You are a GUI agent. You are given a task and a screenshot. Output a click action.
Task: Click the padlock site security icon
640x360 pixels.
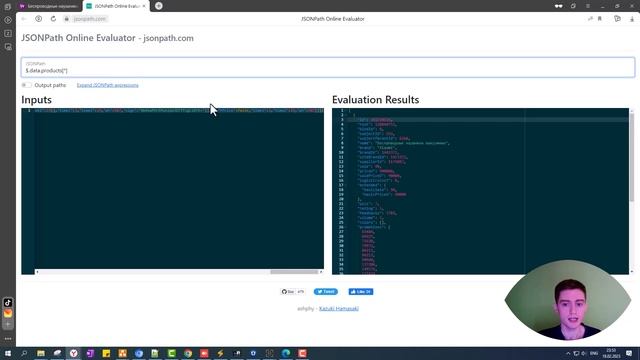[x=67, y=19]
